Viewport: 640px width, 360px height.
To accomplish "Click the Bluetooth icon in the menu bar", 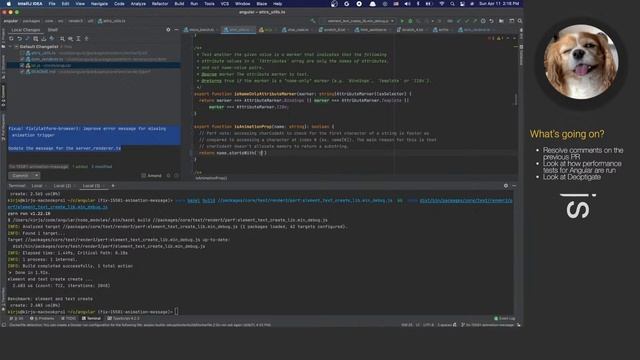I will (x=418, y=4).
